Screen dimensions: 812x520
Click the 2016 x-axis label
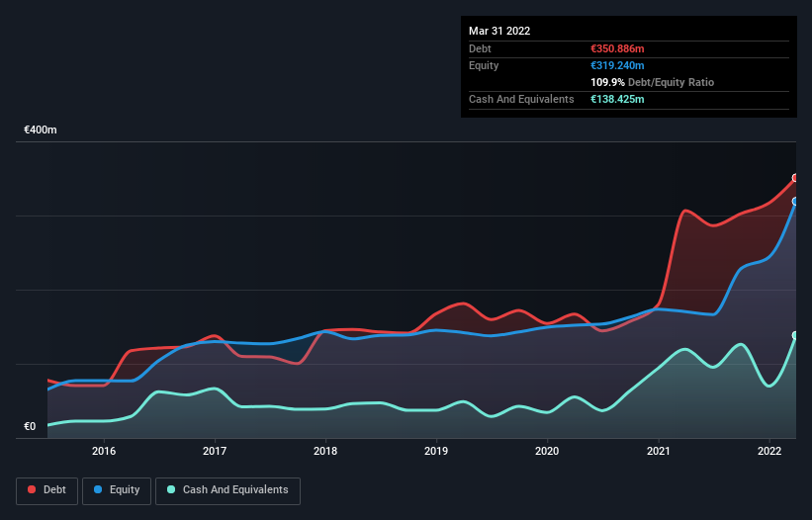pyautogui.click(x=104, y=451)
